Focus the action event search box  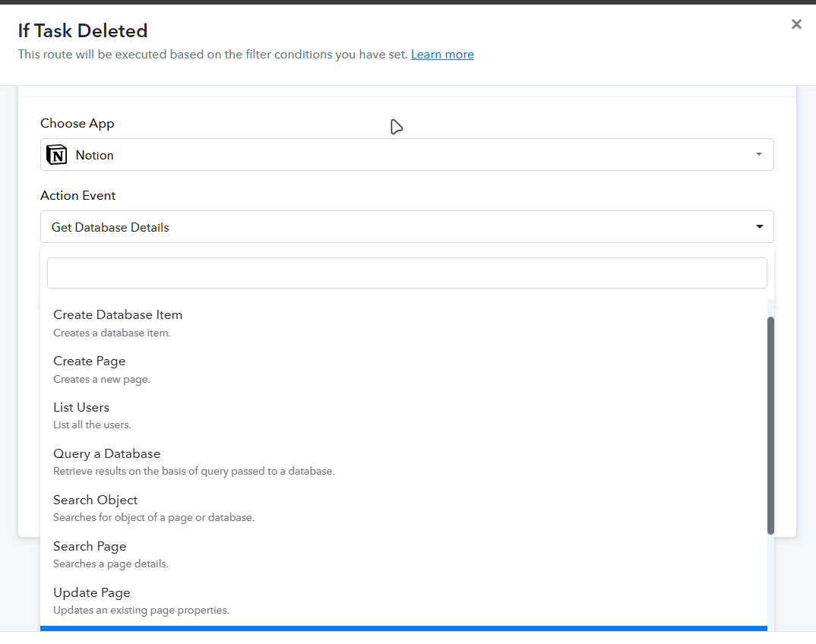tap(407, 273)
